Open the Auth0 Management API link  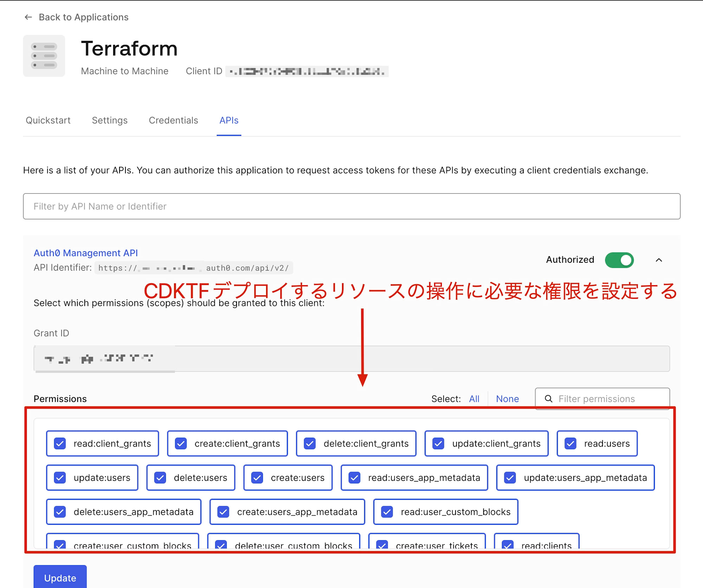[86, 253]
